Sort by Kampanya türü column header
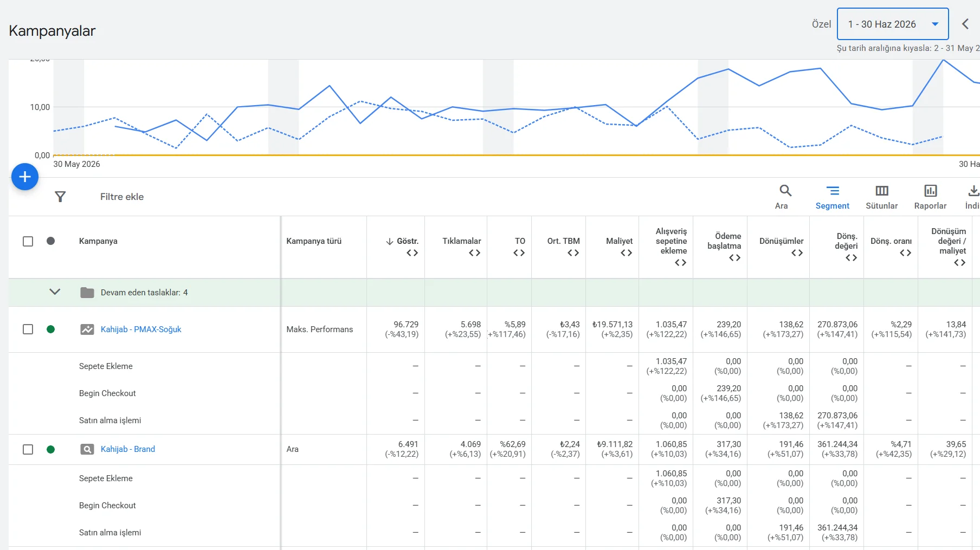This screenshot has height=550, width=980. tap(314, 241)
